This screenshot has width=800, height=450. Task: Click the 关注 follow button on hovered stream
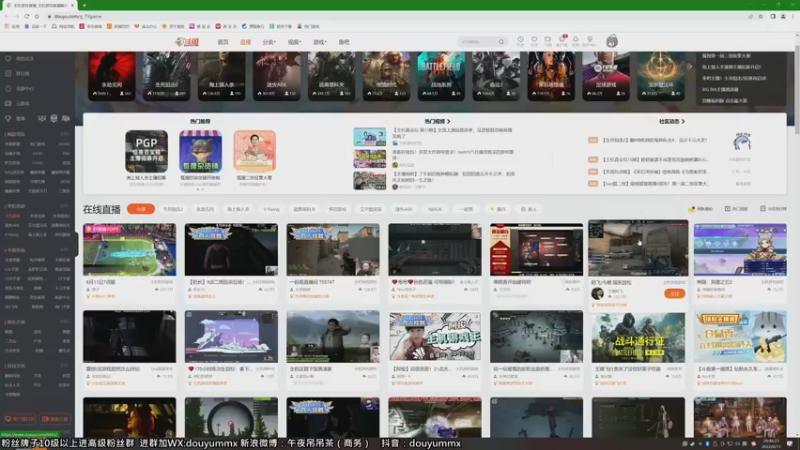click(x=674, y=293)
